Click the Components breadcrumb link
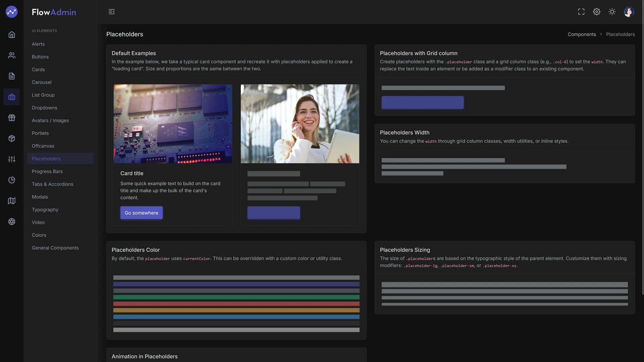Screen dimensions: 644x362 (x=582, y=34)
